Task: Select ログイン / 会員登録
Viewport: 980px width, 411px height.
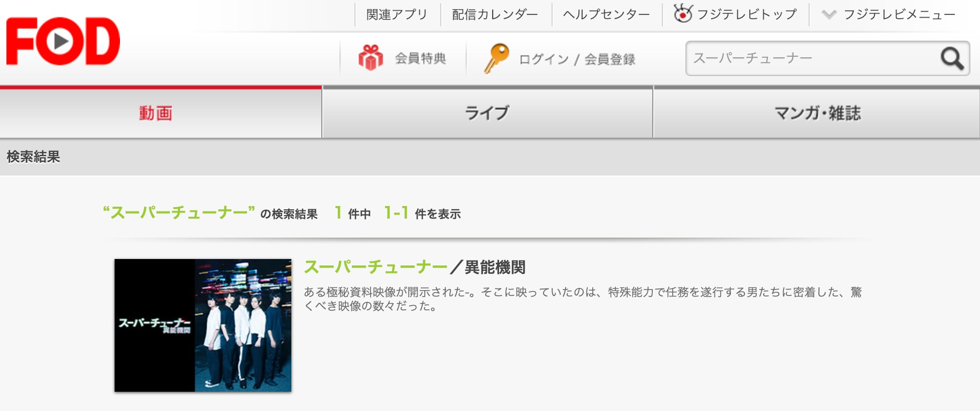Action: click(x=577, y=59)
